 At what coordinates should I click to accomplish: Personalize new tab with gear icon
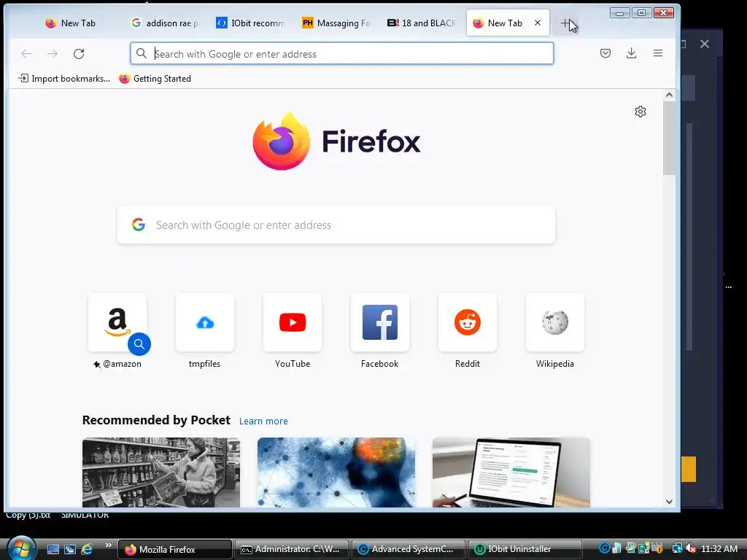tap(640, 112)
